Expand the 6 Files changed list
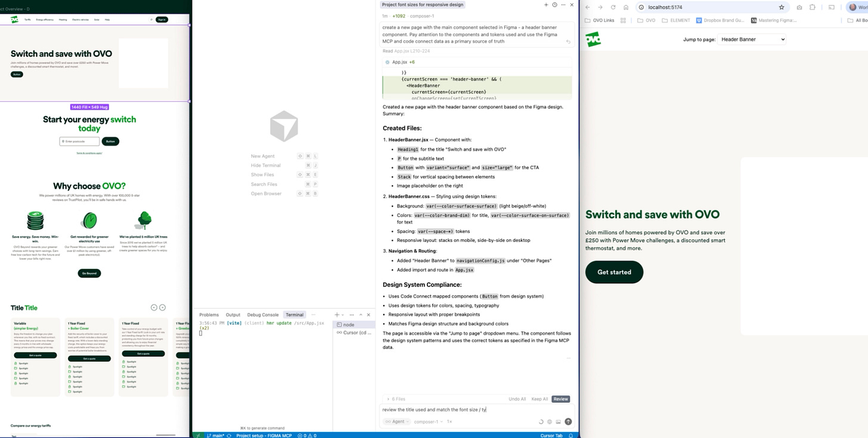 [396, 399]
